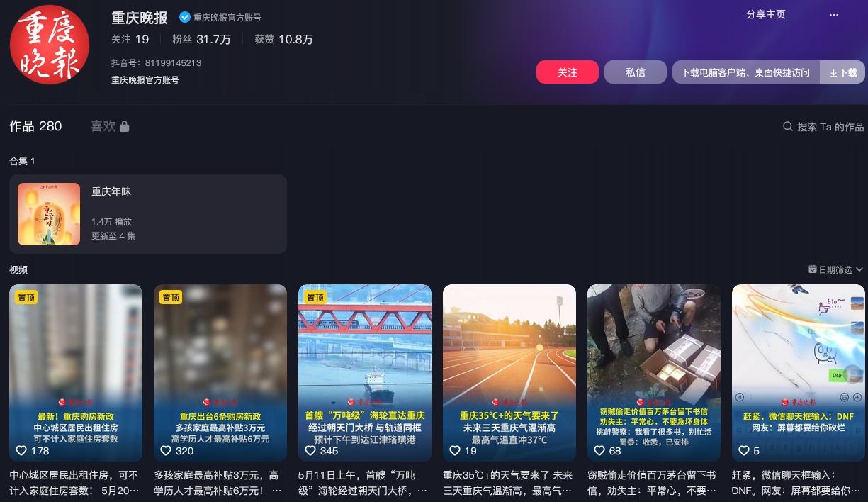The image size is (868, 502).
Task: Click the 1.4万 播放 play count text
Action: (x=111, y=222)
